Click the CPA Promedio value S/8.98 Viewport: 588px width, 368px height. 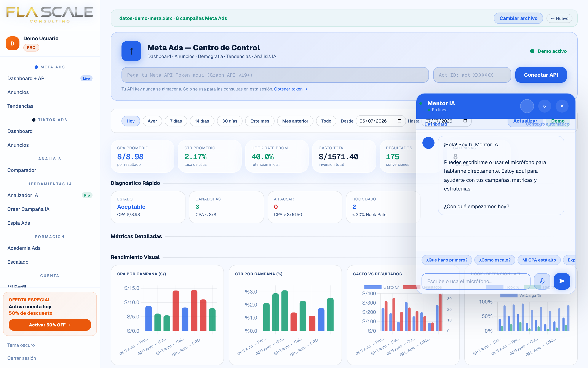tap(130, 157)
